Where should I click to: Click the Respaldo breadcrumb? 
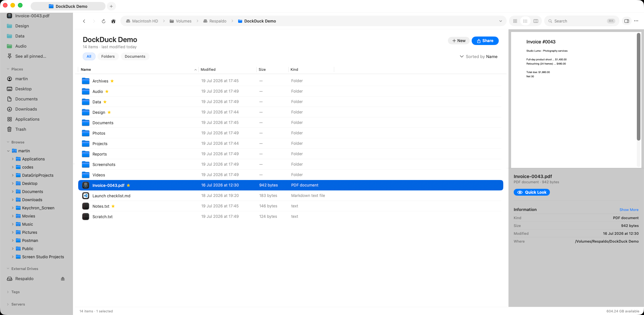coord(215,21)
